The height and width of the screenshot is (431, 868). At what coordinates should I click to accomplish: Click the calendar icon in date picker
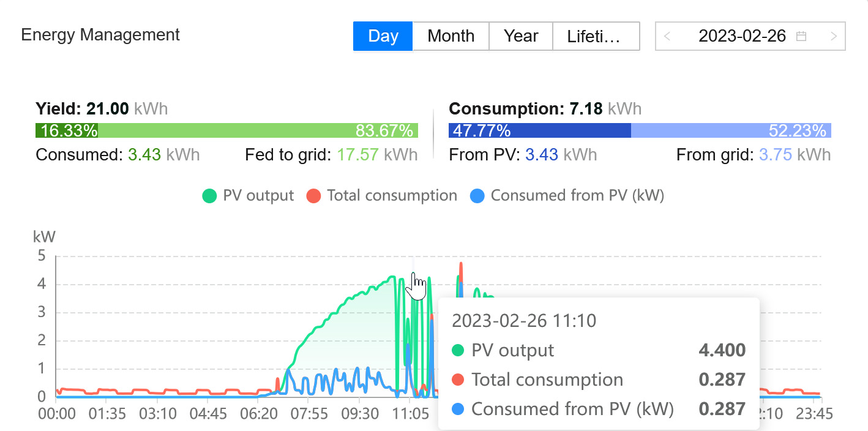tap(801, 36)
